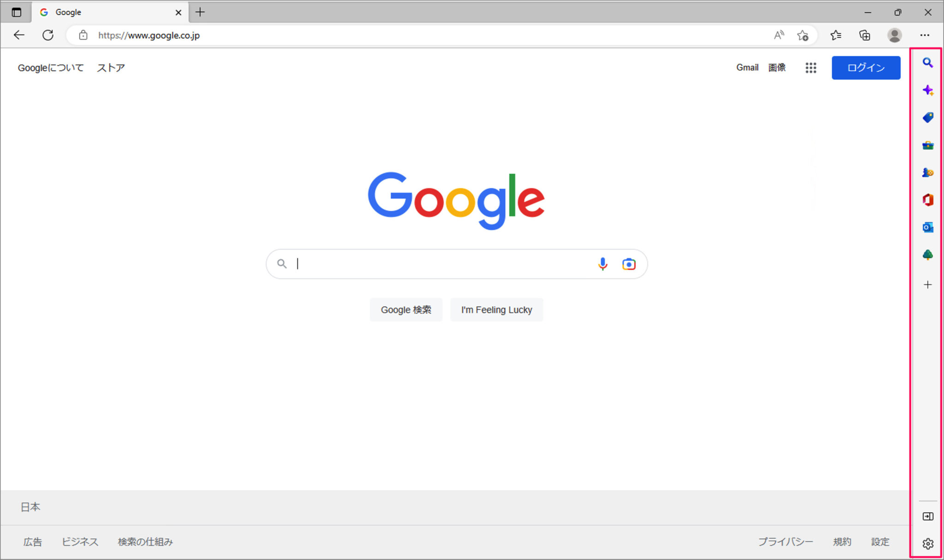Image resolution: width=944 pixels, height=560 pixels.
Task: Click the ログイン button
Action: pos(866,68)
